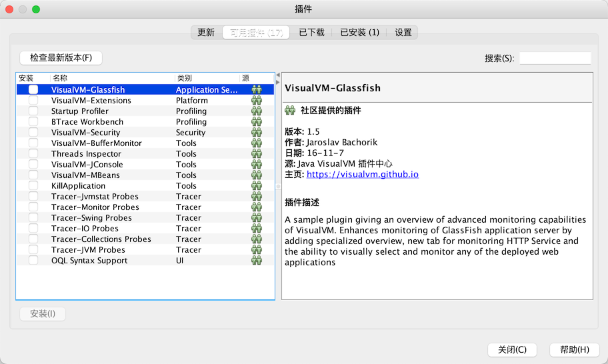Sort plugin list by 类别 column header

click(207, 78)
